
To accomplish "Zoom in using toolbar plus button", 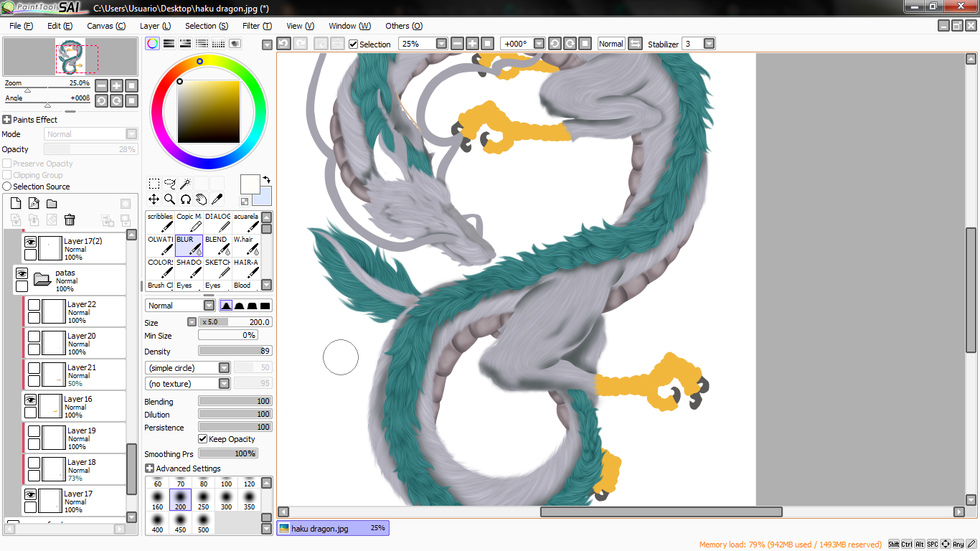I will pyautogui.click(x=472, y=44).
